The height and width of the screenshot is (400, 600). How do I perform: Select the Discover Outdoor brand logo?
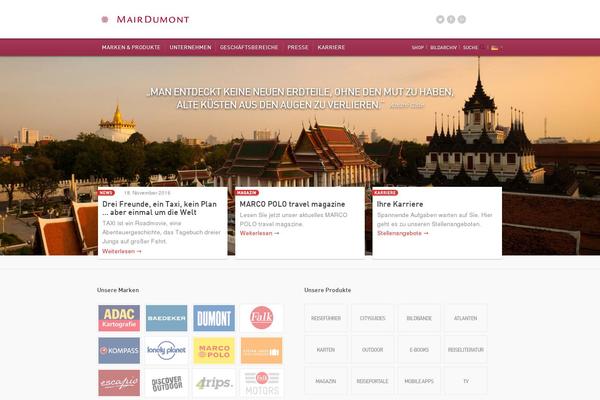(166, 383)
